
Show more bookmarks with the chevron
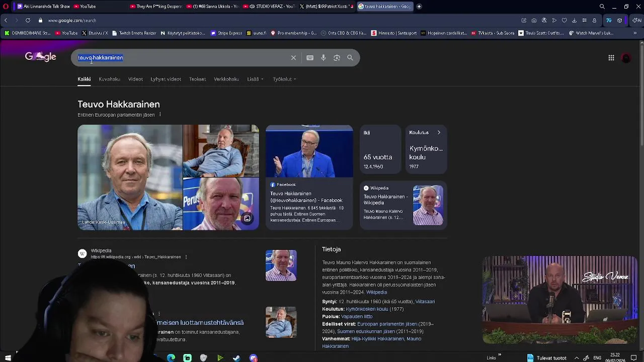tap(635, 33)
